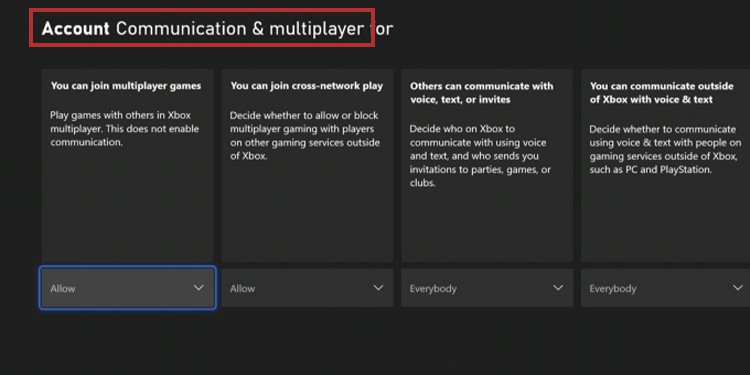Click text 'such as PC and PlayStation'
This screenshot has width=750, height=375.
point(651,169)
